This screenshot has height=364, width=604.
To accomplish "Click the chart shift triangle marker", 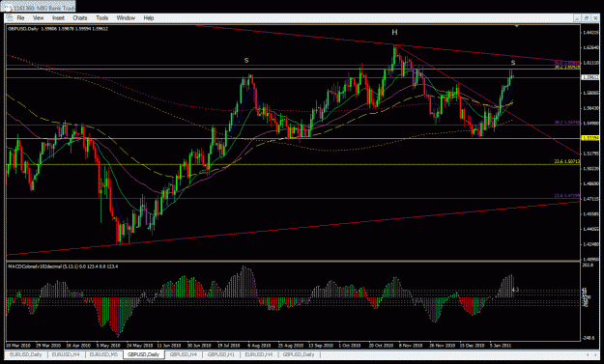I will coord(517,26).
